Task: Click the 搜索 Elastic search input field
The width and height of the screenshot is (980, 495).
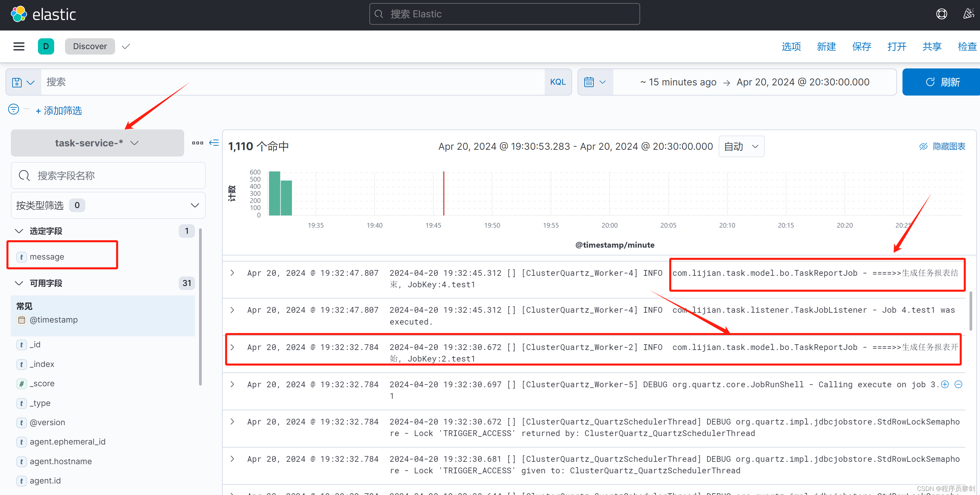Action: [504, 14]
